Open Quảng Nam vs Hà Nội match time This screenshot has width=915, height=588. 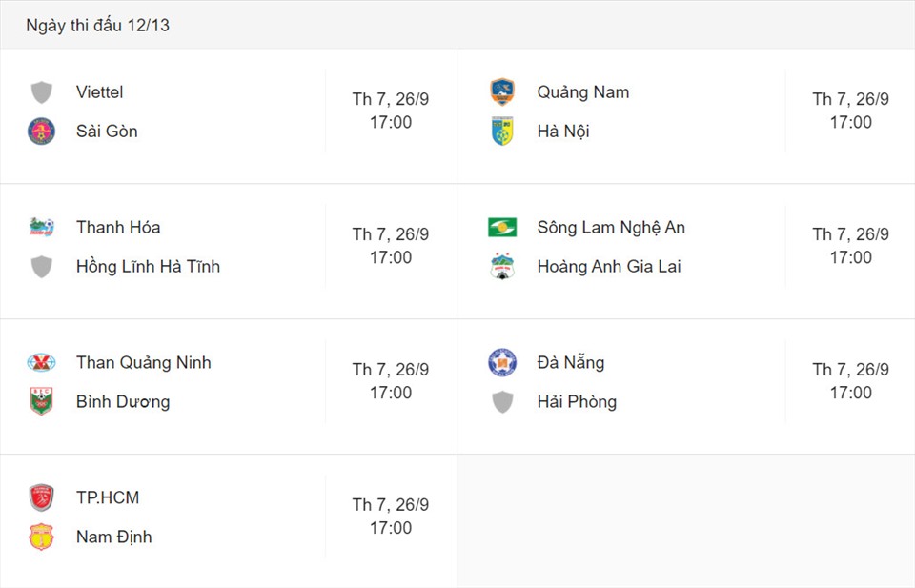click(851, 111)
